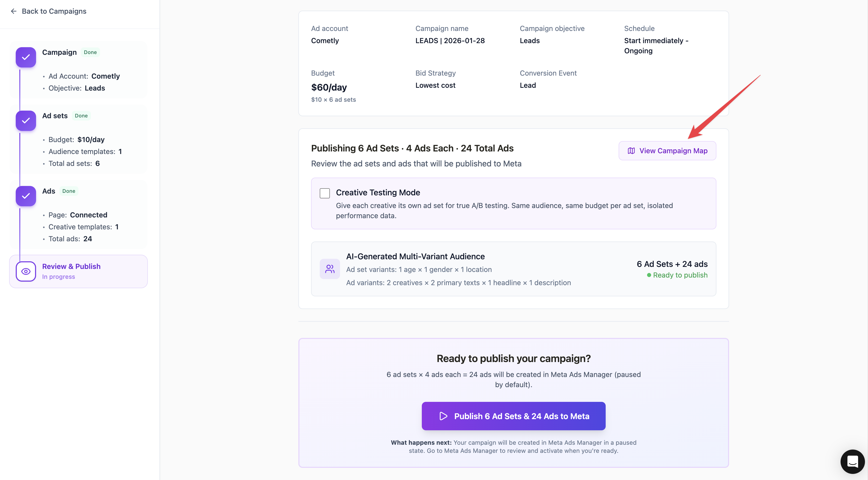Click the Campaign step checkmark icon
The width and height of the screenshot is (868, 480).
click(x=26, y=57)
